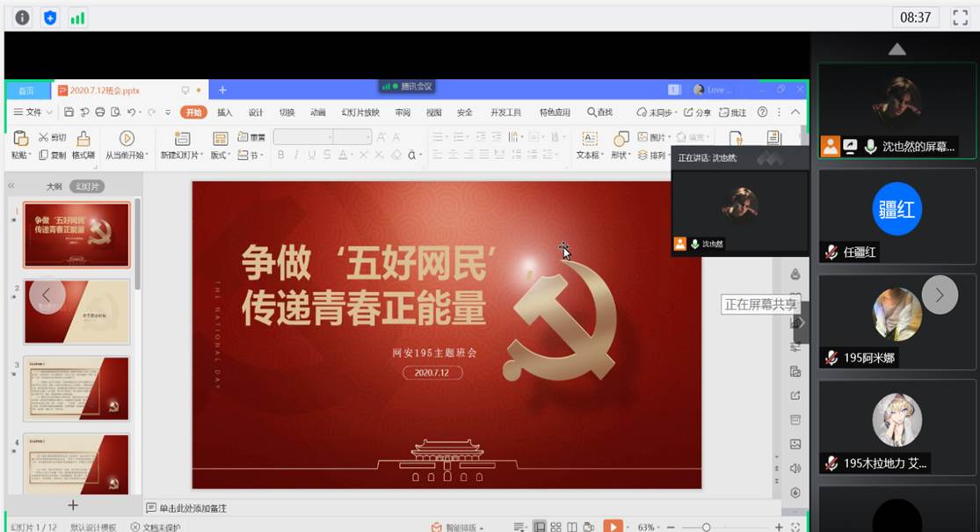
Task: Click the Paste (粘贴) icon
Action: point(20,137)
